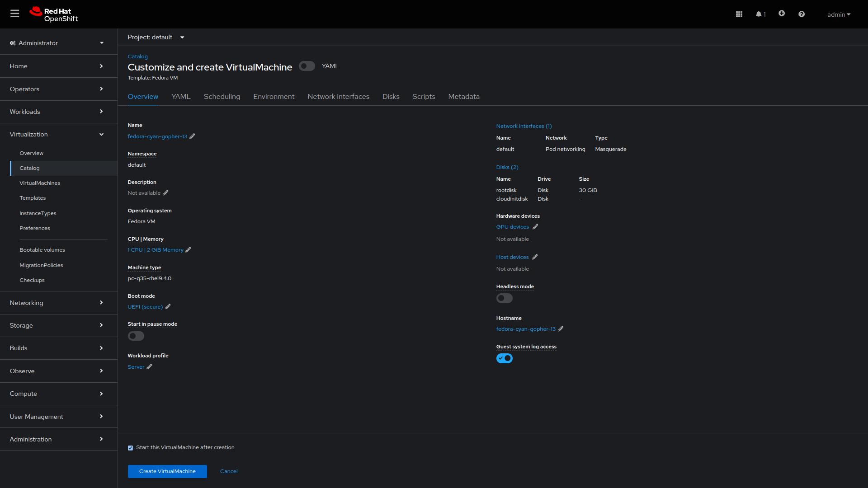Disable Guest system log access
The image size is (868, 488).
pyautogui.click(x=505, y=358)
